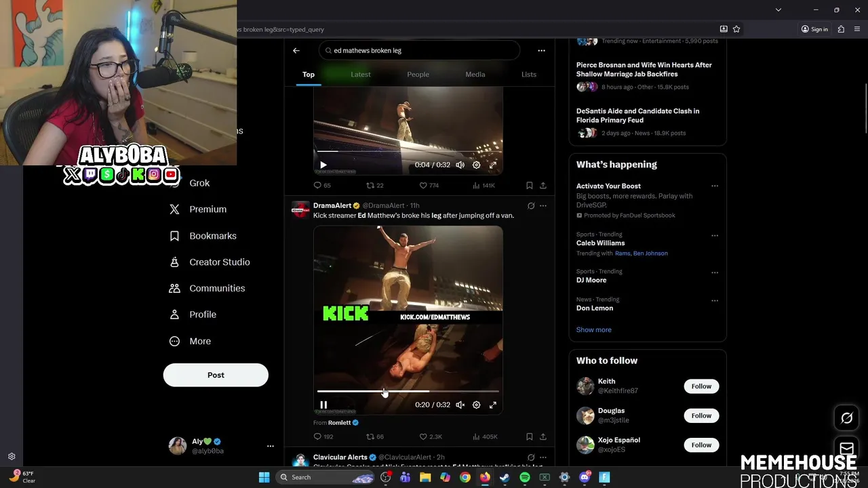Open more options on the DramaAlert post
Screen dimensions: 868x488
coord(543,206)
